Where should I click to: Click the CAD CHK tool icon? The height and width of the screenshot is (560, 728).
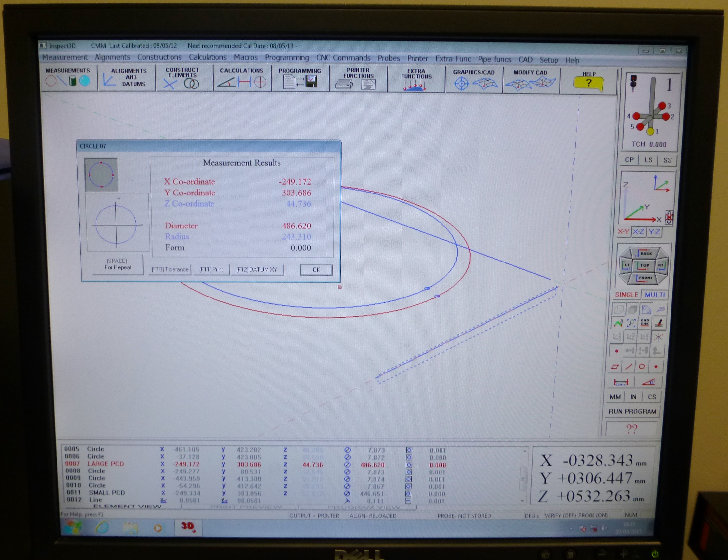point(645,322)
